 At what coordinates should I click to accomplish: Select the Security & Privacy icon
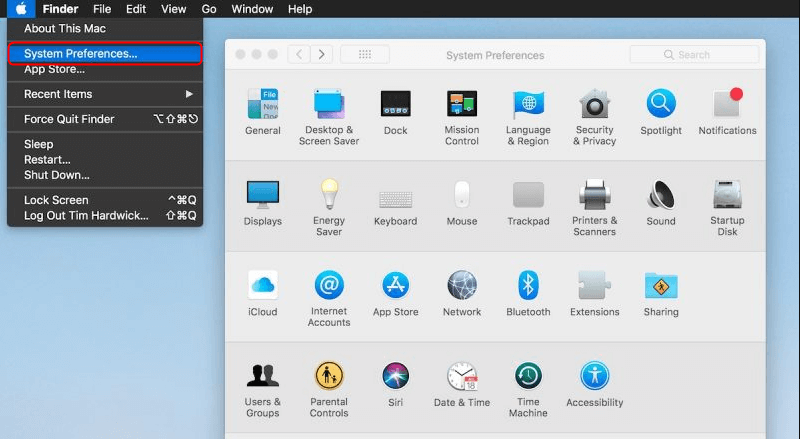pyautogui.click(x=595, y=104)
